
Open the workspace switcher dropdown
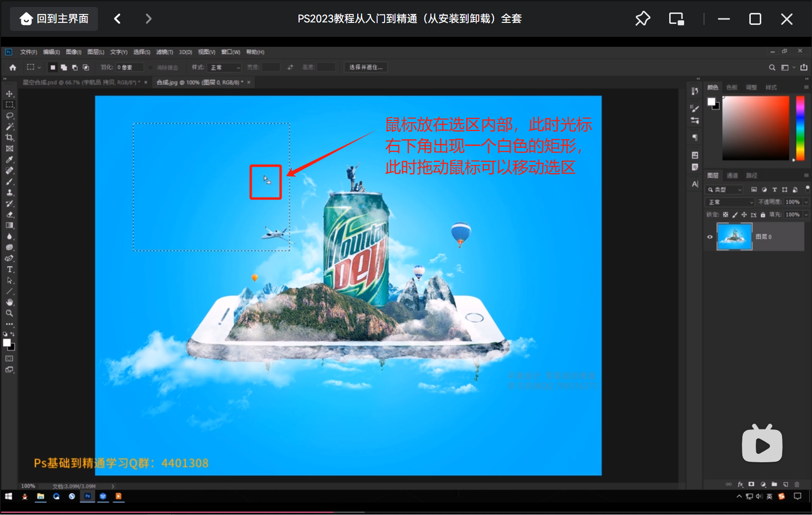pos(787,67)
